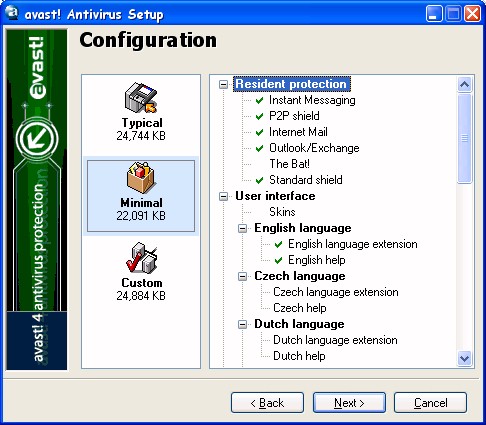
Task: Click the component list scrollbar thumb
Action: pos(464,138)
